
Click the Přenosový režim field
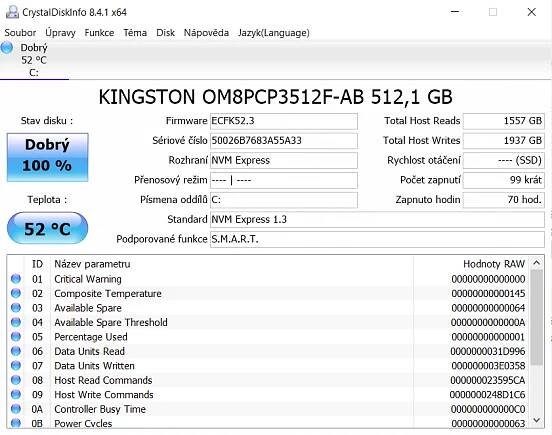[x=284, y=180]
